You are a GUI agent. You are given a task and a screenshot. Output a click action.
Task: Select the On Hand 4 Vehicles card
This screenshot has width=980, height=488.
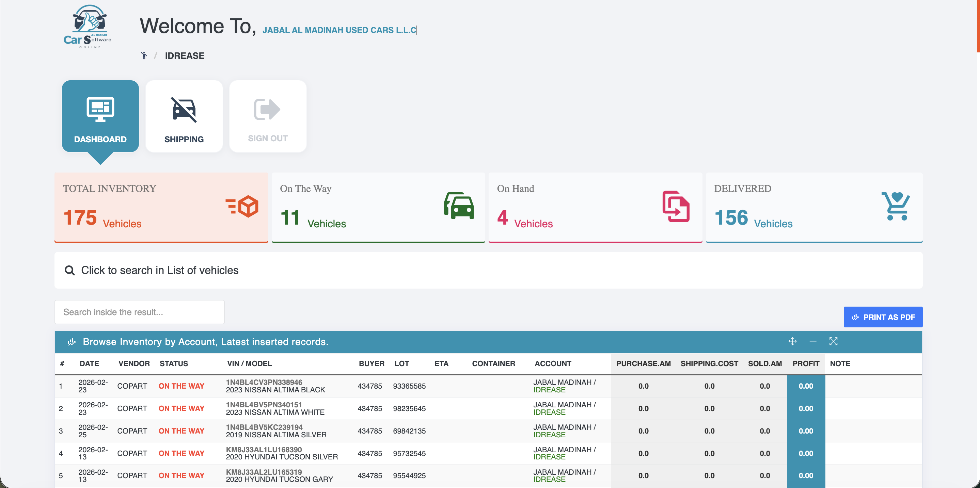pos(595,207)
